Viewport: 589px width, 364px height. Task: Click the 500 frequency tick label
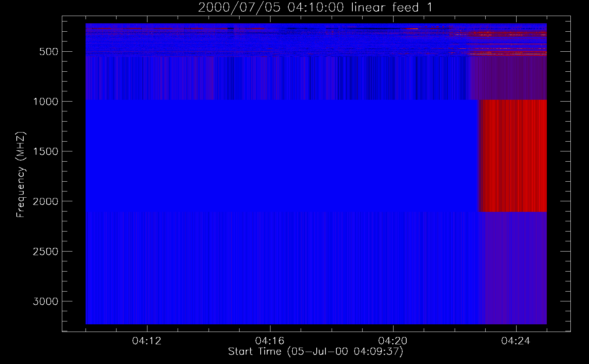49,52
